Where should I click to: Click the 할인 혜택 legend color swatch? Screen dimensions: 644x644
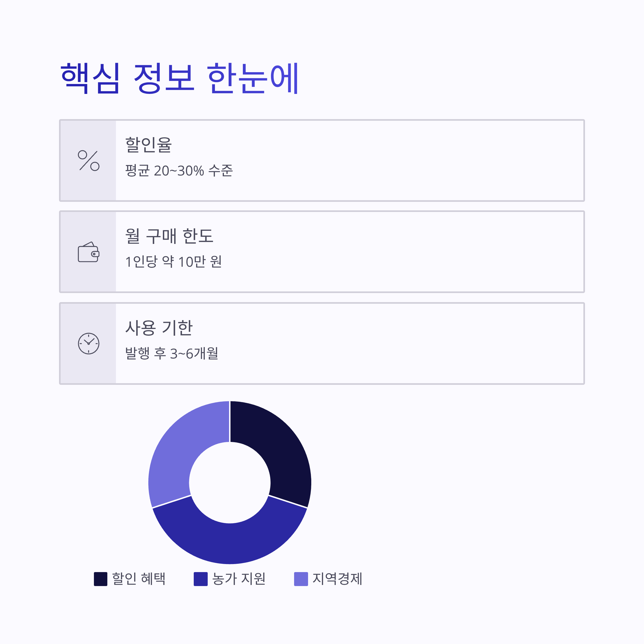click(100, 579)
